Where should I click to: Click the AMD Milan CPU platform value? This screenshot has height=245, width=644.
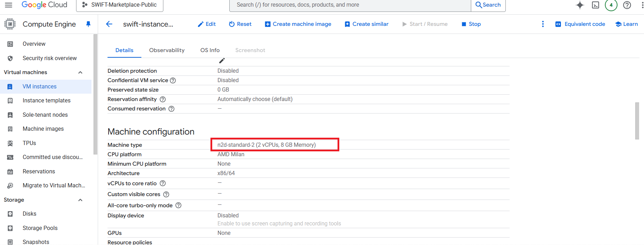(231, 154)
